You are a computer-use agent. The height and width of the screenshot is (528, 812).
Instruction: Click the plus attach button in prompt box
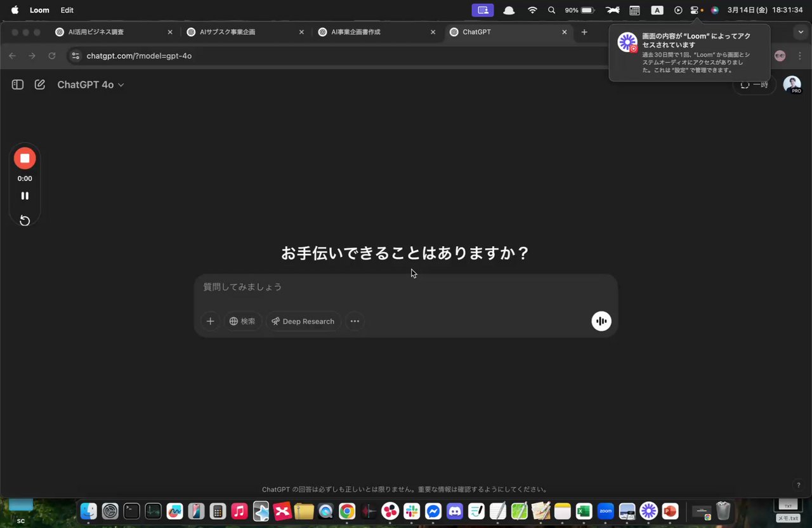pyautogui.click(x=210, y=321)
